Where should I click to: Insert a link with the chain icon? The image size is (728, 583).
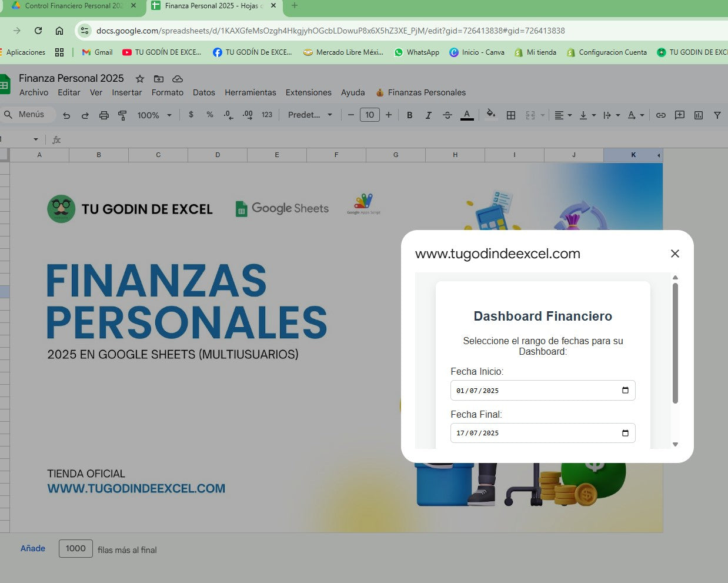point(661,115)
